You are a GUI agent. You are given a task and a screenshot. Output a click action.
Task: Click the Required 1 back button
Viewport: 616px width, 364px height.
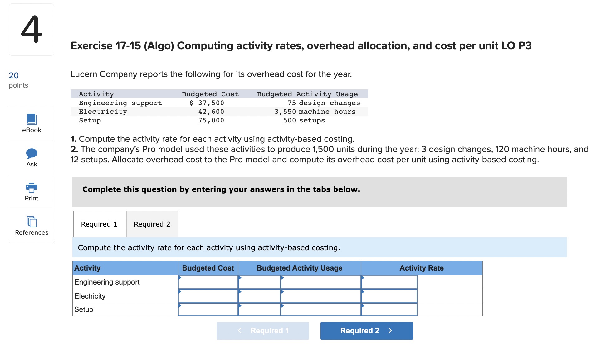262,330
